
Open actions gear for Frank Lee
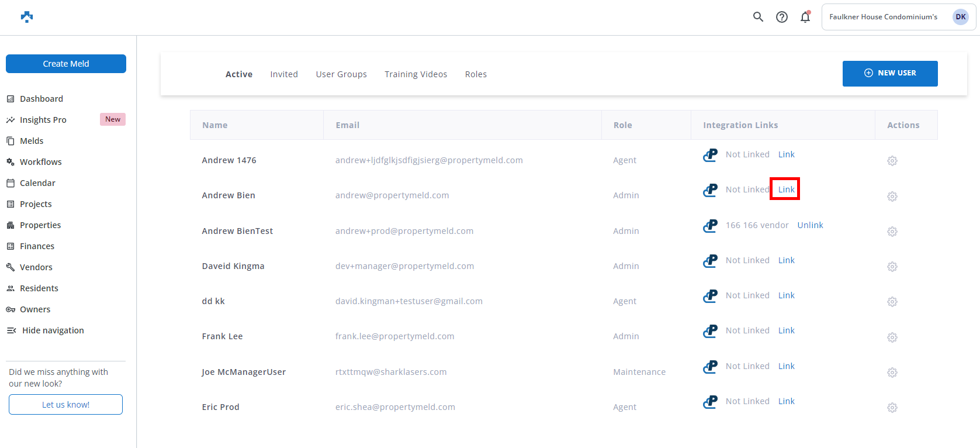892,337
